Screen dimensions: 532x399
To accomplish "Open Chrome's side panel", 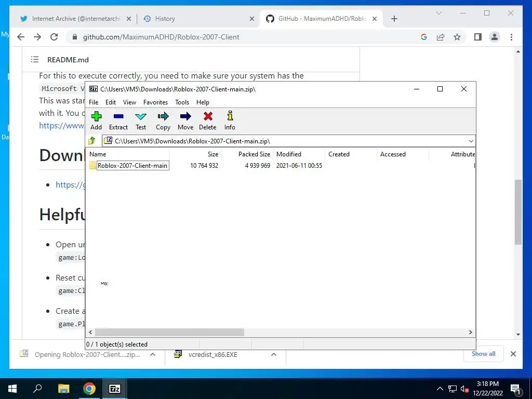I will click(478, 37).
